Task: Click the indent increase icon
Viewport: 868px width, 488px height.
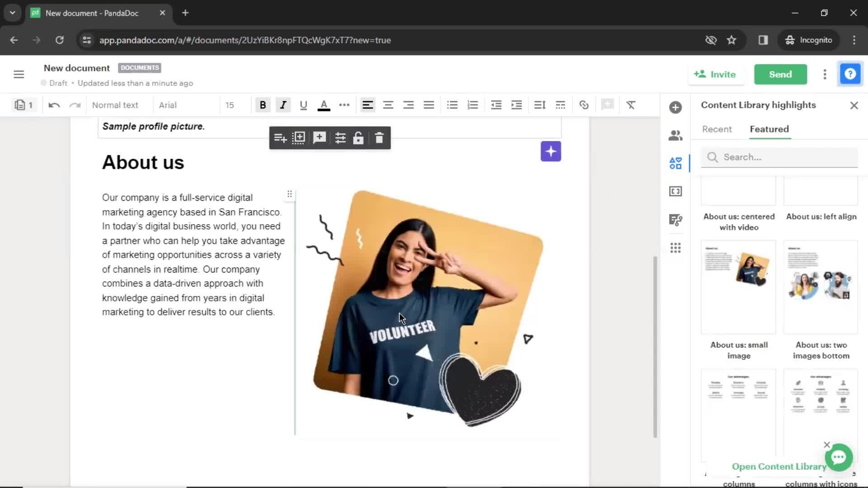Action: [x=517, y=105]
